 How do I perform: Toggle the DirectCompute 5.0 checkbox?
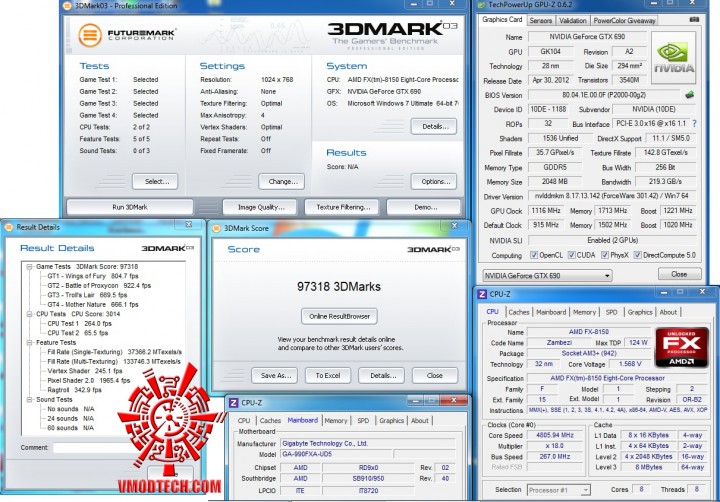click(637, 255)
